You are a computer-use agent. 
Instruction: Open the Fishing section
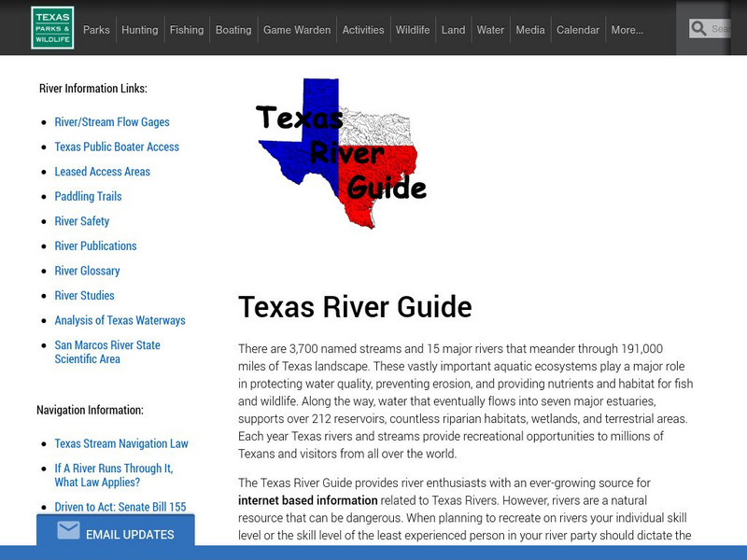point(187,30)
